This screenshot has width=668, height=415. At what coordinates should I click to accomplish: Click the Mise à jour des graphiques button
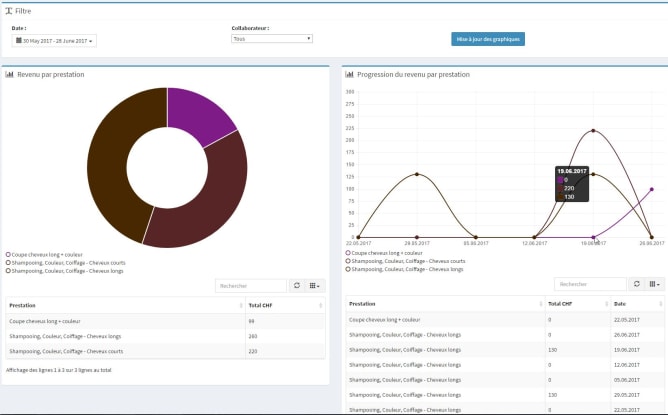point(488,39)
